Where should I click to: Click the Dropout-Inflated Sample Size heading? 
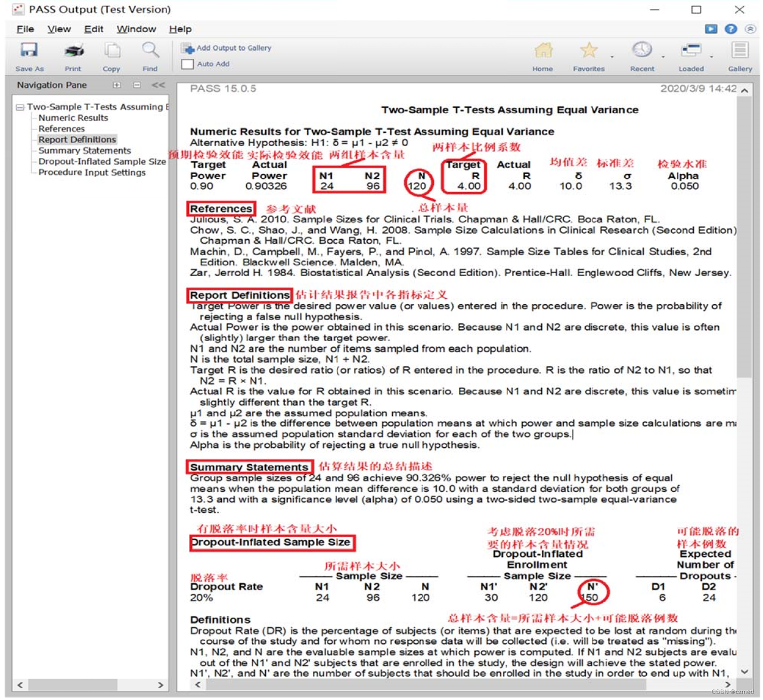pos(271,543)
